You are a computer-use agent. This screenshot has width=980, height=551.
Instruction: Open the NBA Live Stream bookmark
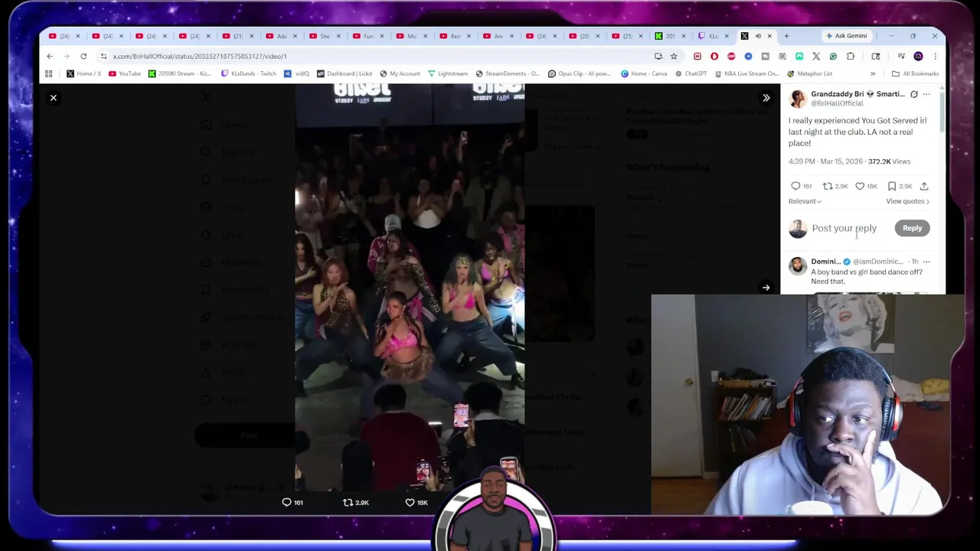[746, 73]
